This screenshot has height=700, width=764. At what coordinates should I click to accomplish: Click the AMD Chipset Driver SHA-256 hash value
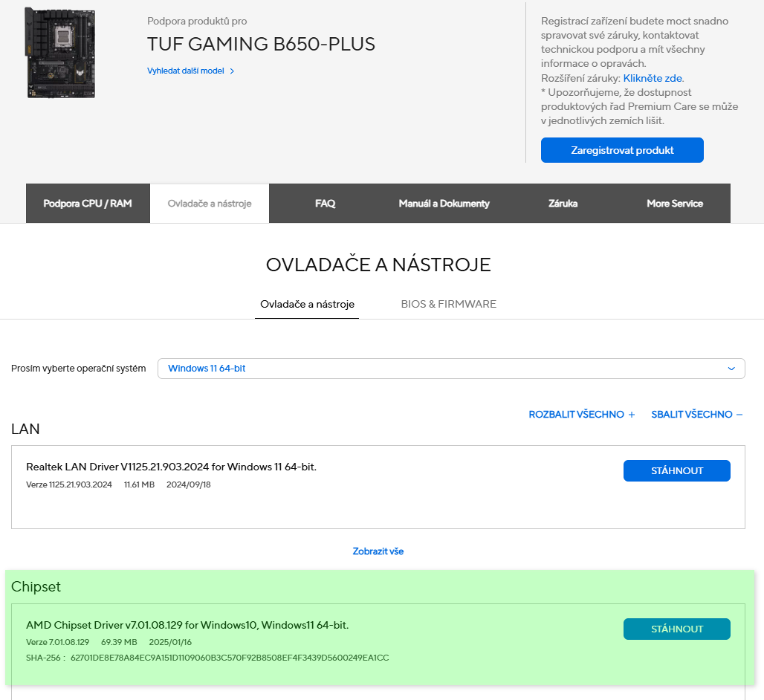pyautogui.click(x=230, y=658)
